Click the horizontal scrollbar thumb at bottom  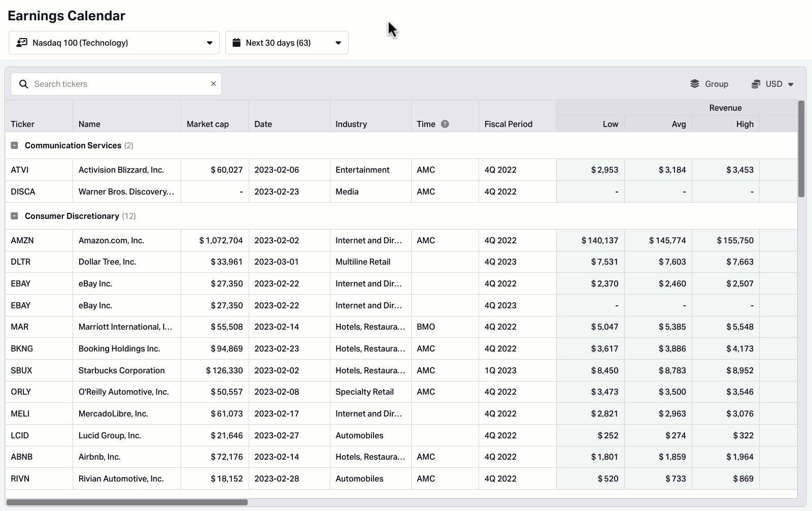[127, 502]
